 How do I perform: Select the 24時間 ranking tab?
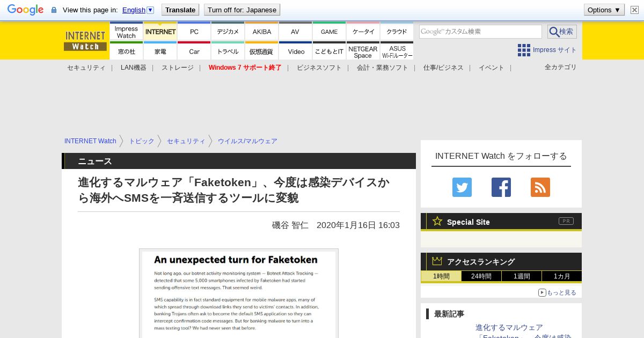pos(481,276)
